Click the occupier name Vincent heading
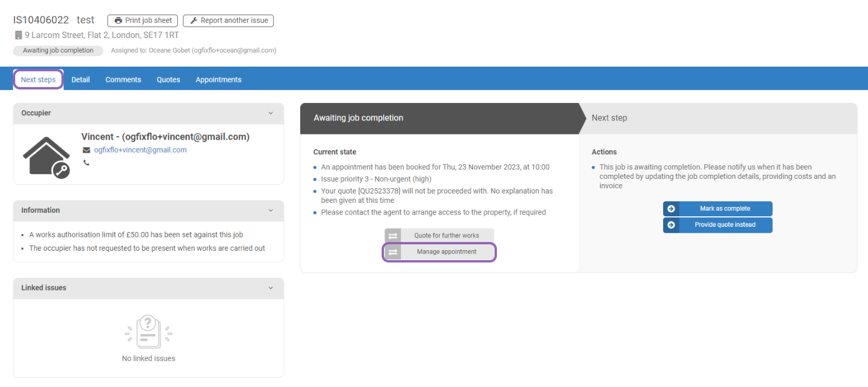Screen dimensions: 868x387 pos(166,137)
